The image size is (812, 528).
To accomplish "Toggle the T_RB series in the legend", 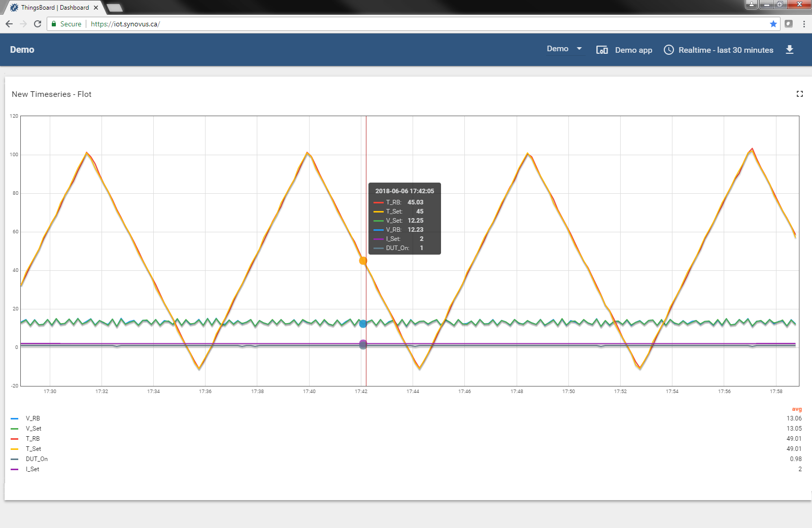I will 33,439.
